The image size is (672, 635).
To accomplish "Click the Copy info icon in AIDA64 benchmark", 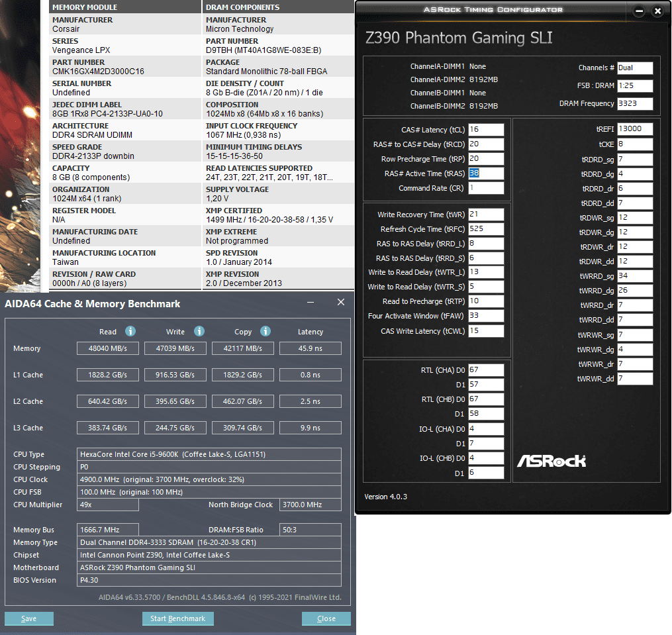I will point(265,331).
